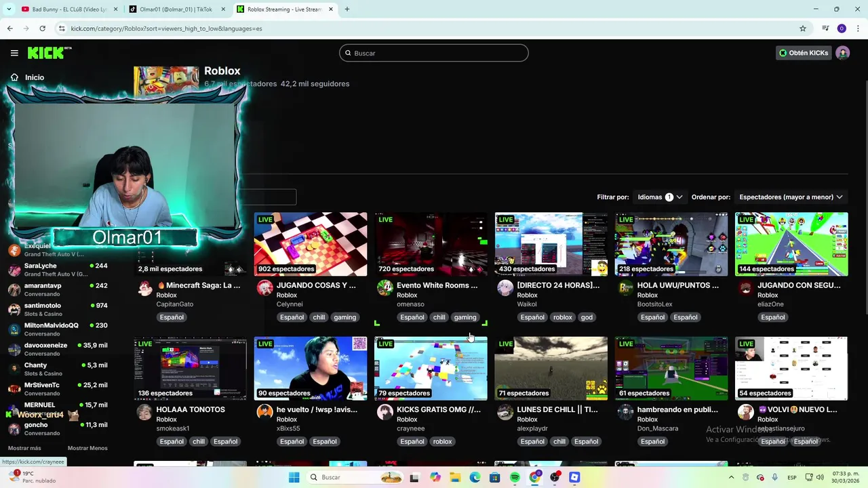The width and height of the screenshot is (868, 488).
Task: Open the DIRECTO 24 HORAS stream thumbnail
Action: [551, 244]
